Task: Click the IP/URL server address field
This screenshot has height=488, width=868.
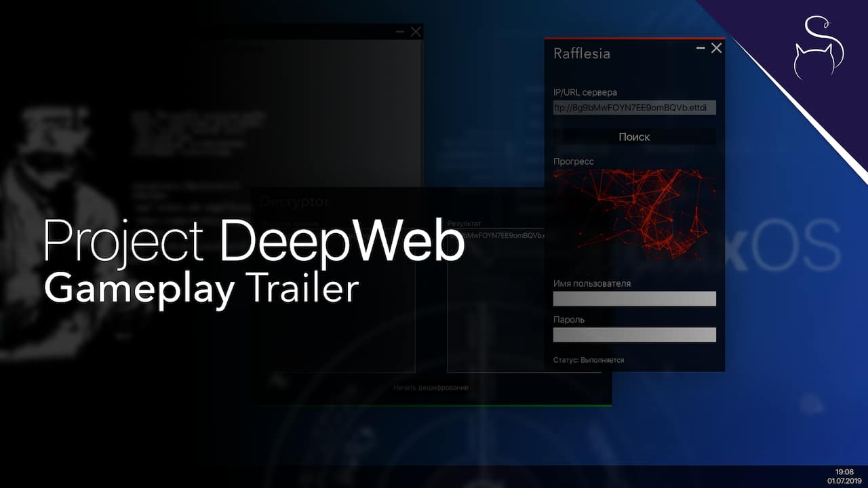Action: [x=635, y=108]
